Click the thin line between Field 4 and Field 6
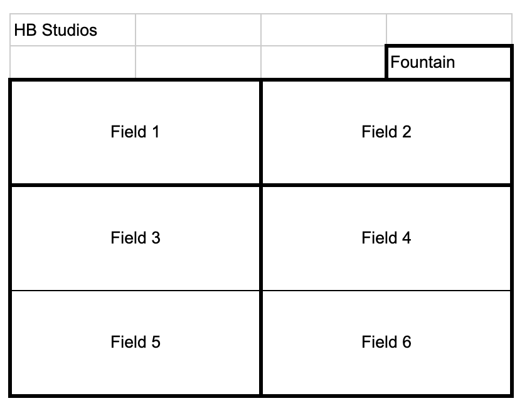Screen dimensions: 532x418 (x=386, y=291)
